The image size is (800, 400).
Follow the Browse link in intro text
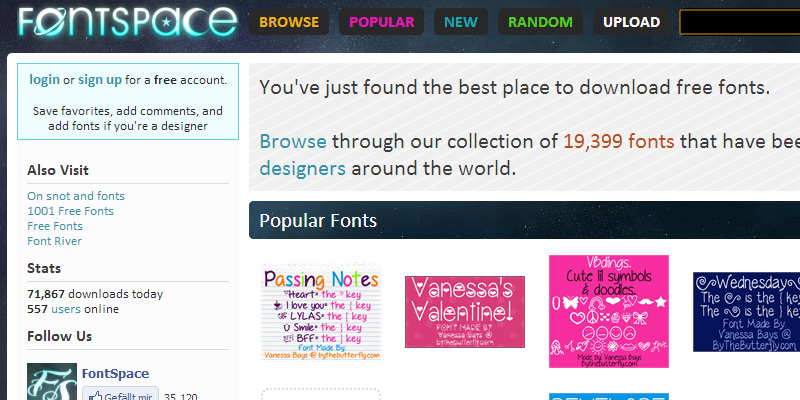(293, 141)
